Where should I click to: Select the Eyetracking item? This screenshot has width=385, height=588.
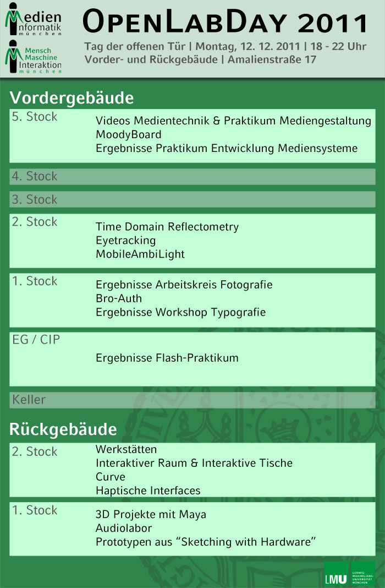[125, 241]
